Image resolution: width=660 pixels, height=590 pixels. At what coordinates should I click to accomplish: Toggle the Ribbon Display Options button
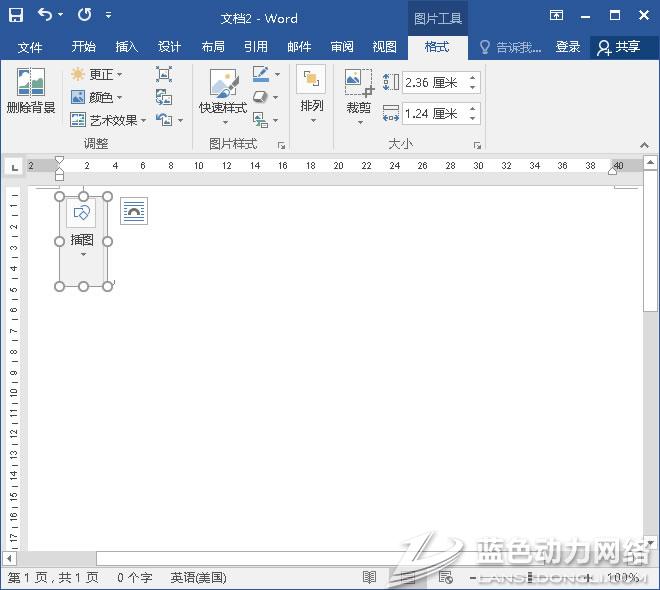[557, 16]
